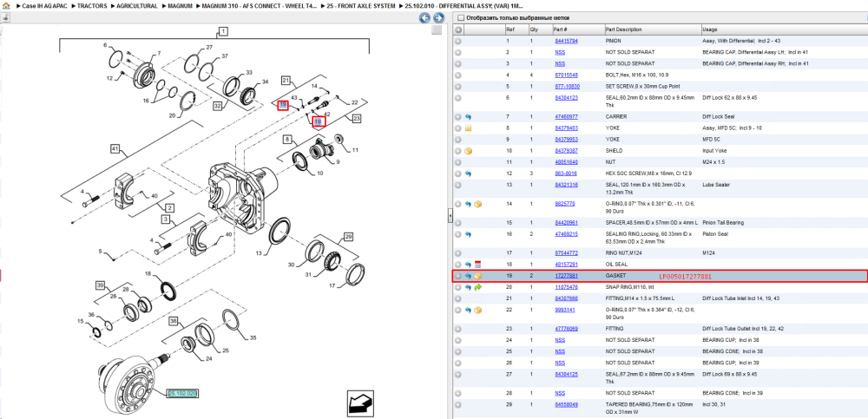The image size is (868, 419).
Task: Click the Part # column header
Action: coord(577,29)
